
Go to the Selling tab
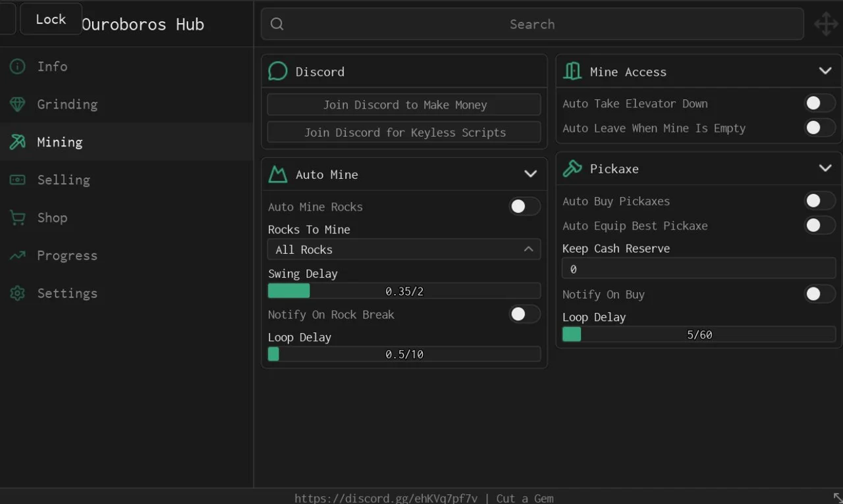tap(126, 180)
